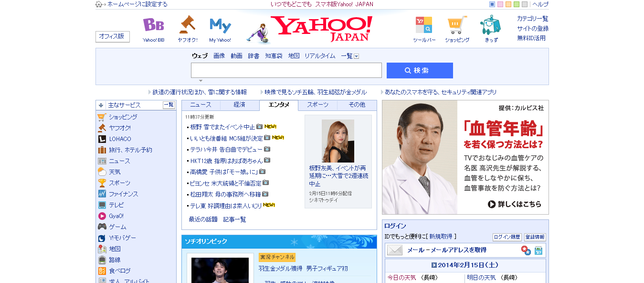Click the shopping cart icon in services sidebar
Image resolution: width=644 pixels, height=283 pixels.
(102, 117)
